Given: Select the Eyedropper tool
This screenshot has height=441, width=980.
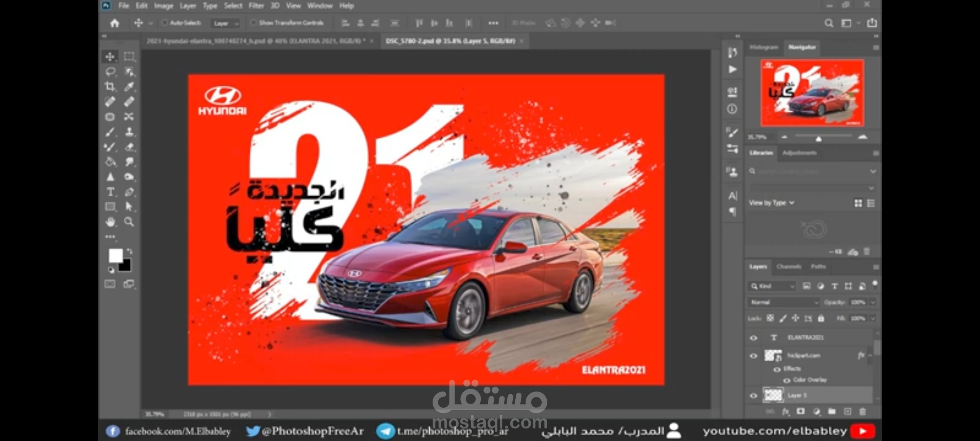Looking at the screenshot, I should coord(129,86).
